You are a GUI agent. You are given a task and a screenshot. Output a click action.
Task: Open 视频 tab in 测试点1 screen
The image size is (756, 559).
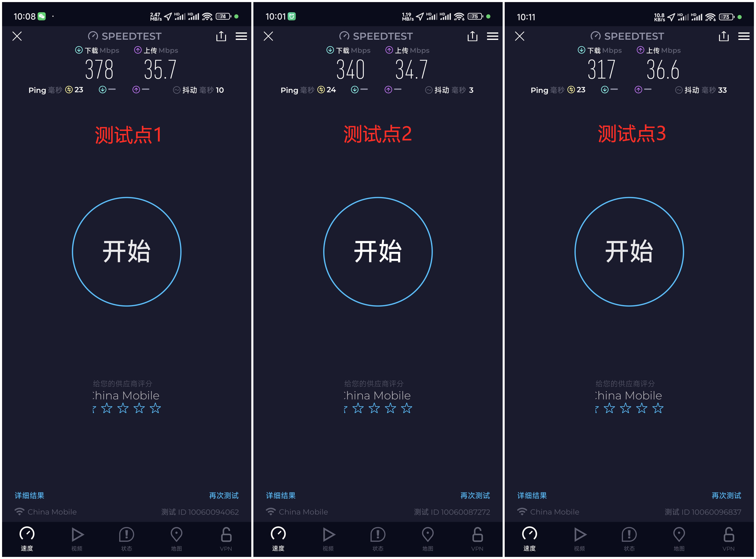(x=77, y=539)
